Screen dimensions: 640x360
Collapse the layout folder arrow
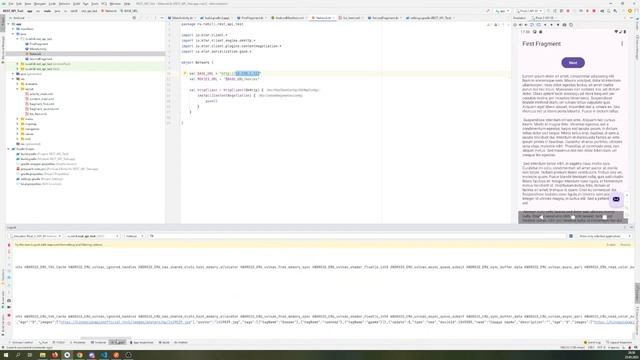18,89
